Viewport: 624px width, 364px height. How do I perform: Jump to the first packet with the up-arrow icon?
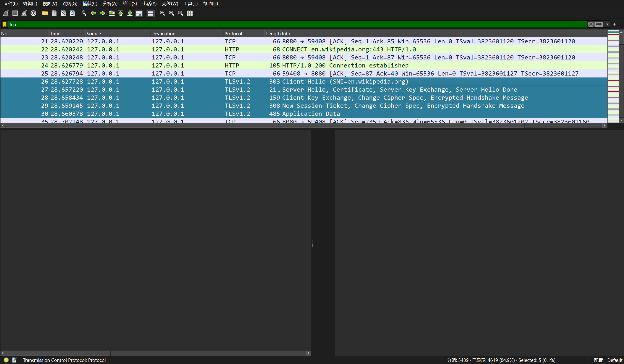coord(121,13)
